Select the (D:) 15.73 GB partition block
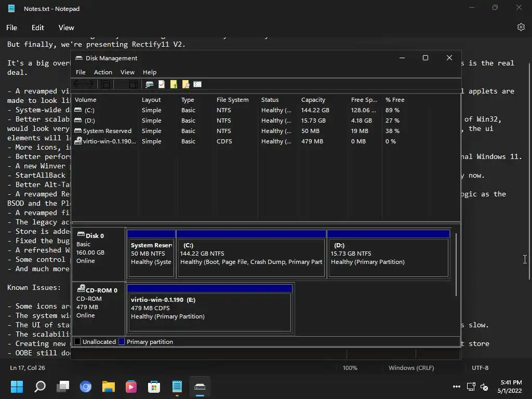532x399 pixels. (x=388, y=254)
